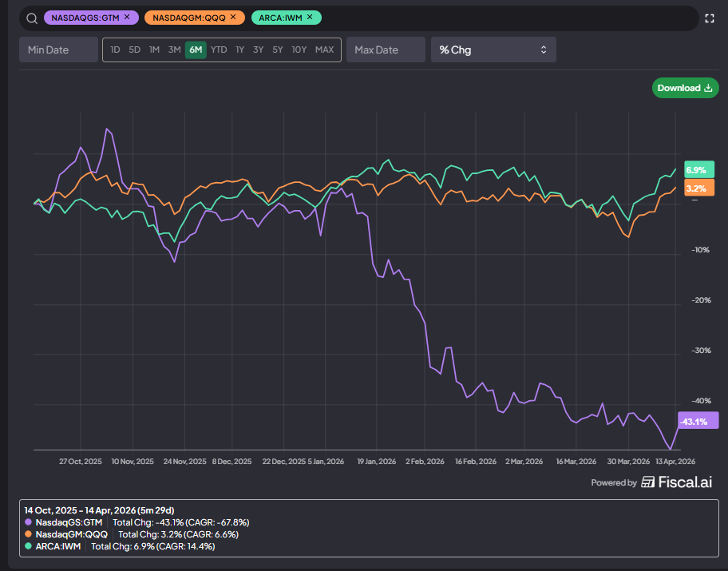Click the -30% y-axis label

click(x=701, y=351)
